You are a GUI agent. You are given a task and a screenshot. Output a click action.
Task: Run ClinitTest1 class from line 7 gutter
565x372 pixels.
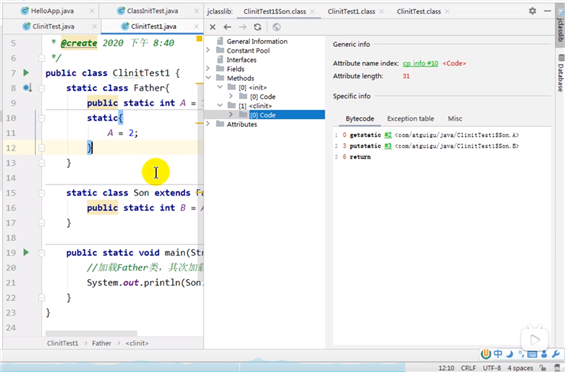[x=26, y=73]
